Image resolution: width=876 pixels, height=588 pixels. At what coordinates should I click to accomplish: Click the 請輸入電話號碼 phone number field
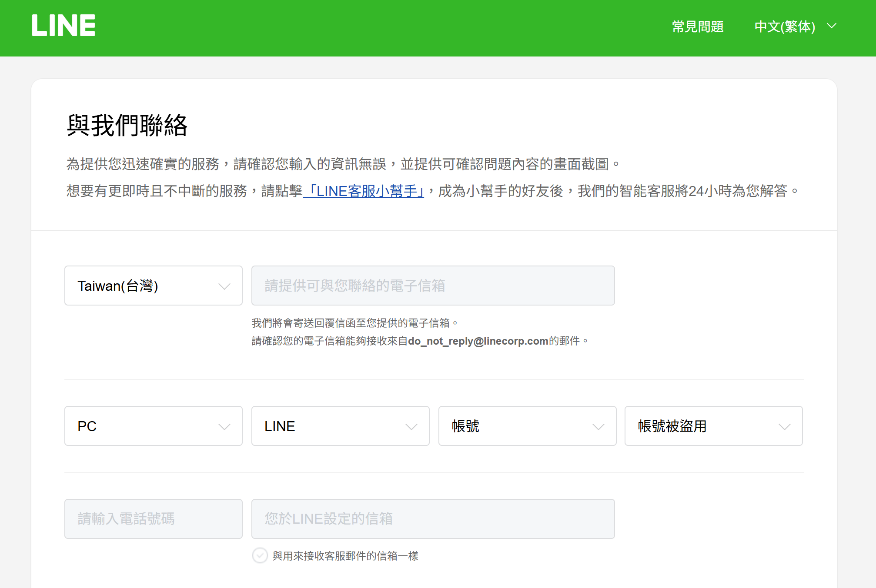click(153, 519)
